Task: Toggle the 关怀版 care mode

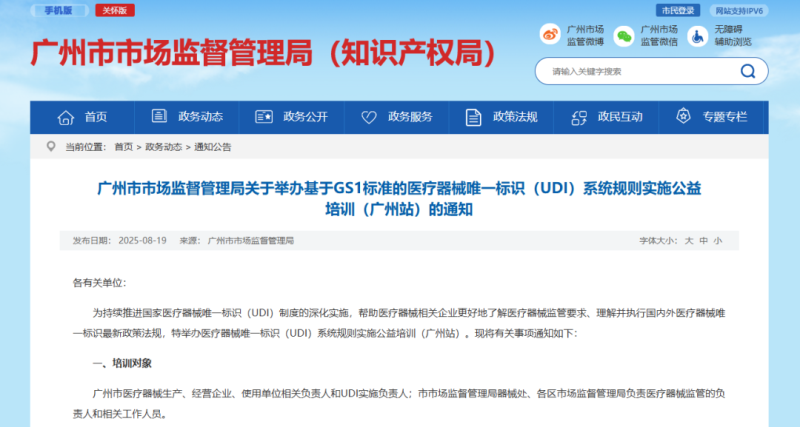Action: point(118,10)
